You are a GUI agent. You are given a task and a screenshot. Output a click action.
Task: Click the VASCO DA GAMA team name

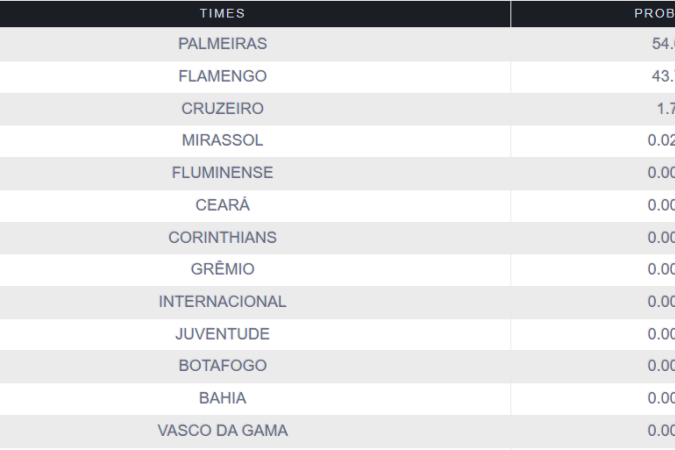[x=222, y=430]
